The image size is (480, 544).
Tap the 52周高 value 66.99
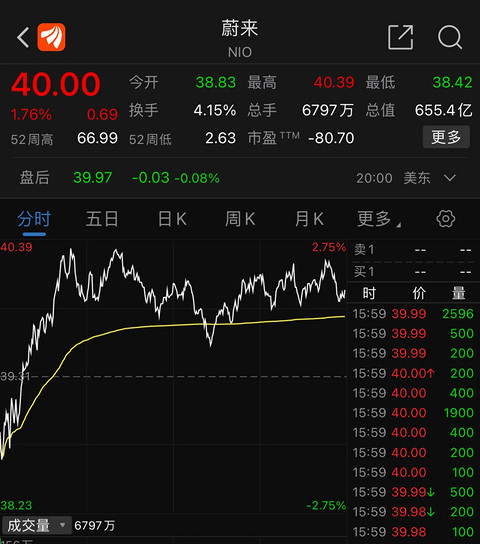[97, 138]
